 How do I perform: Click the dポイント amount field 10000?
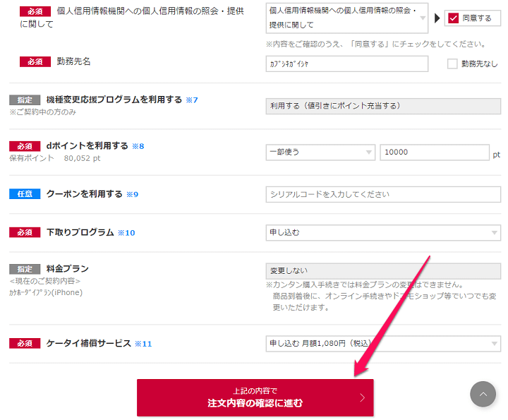[x=435, y=152]
